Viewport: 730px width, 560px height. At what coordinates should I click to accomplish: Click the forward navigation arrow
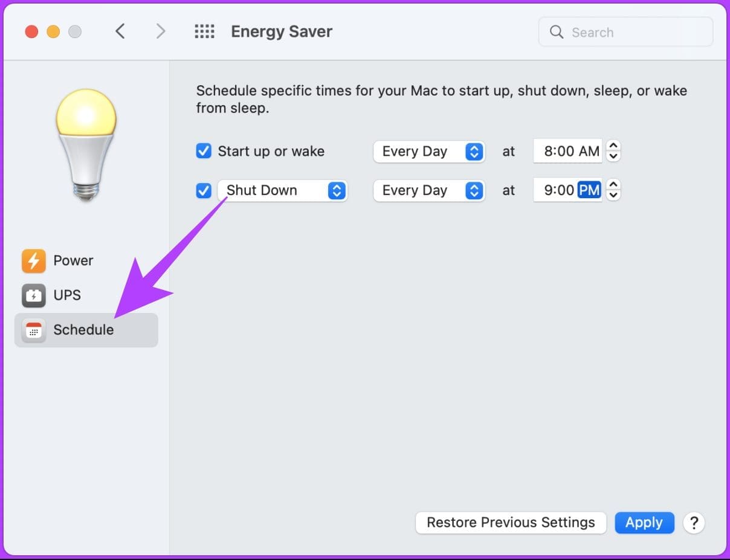click(160, 31)
